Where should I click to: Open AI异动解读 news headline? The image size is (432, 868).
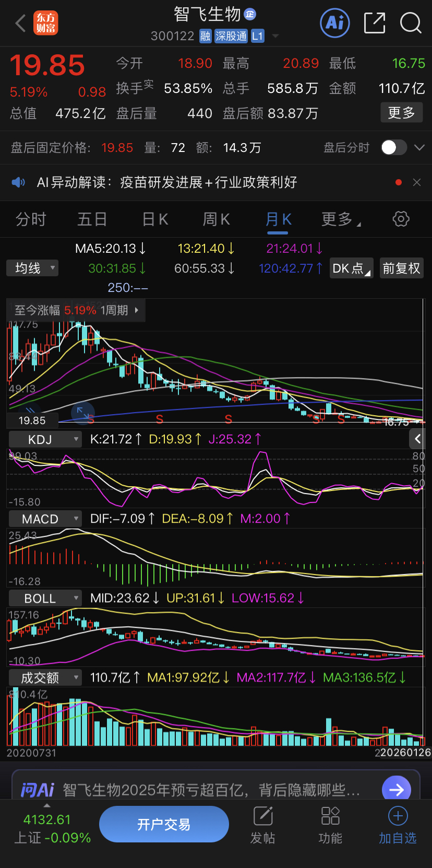(167, 182)
